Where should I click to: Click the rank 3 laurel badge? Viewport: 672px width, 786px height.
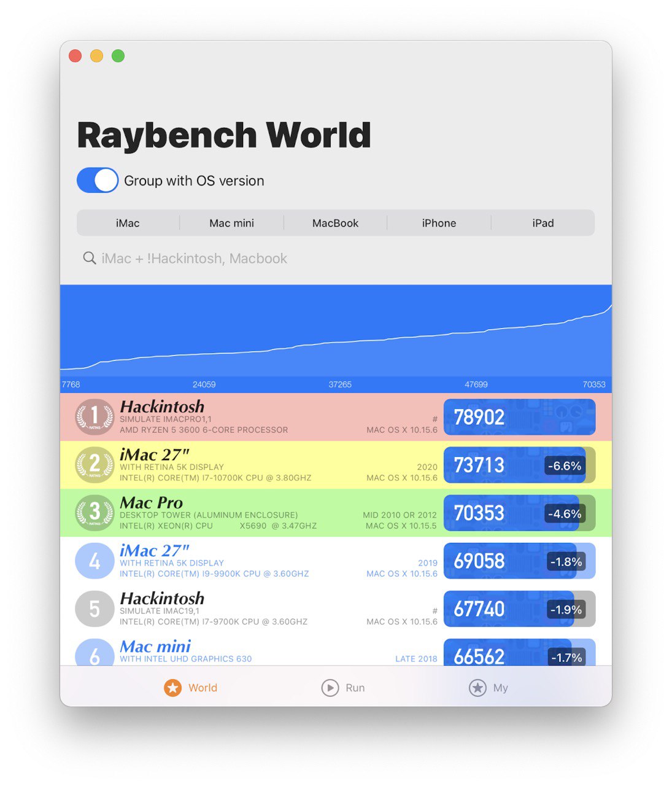click(x=95, y=513)
